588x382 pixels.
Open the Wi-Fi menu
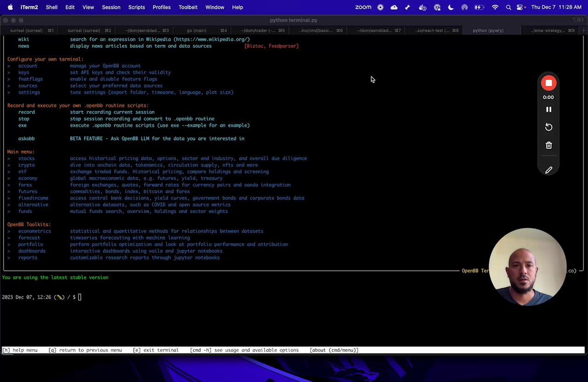click(495, 7)
